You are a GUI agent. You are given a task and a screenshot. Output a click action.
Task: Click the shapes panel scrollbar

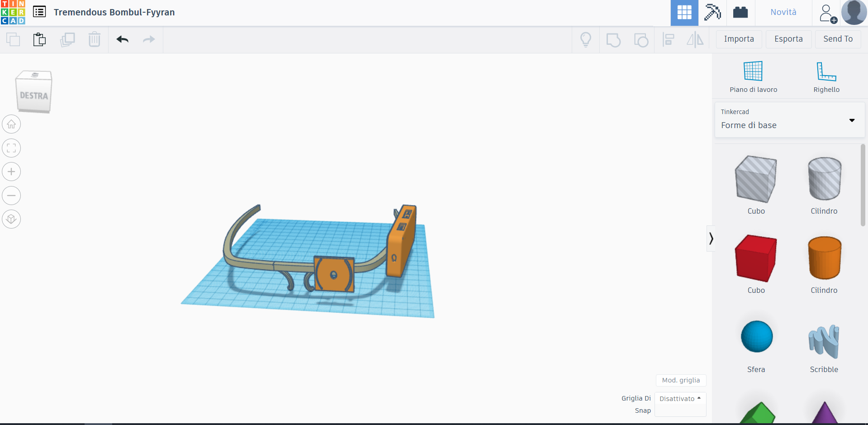click(863, 185)
